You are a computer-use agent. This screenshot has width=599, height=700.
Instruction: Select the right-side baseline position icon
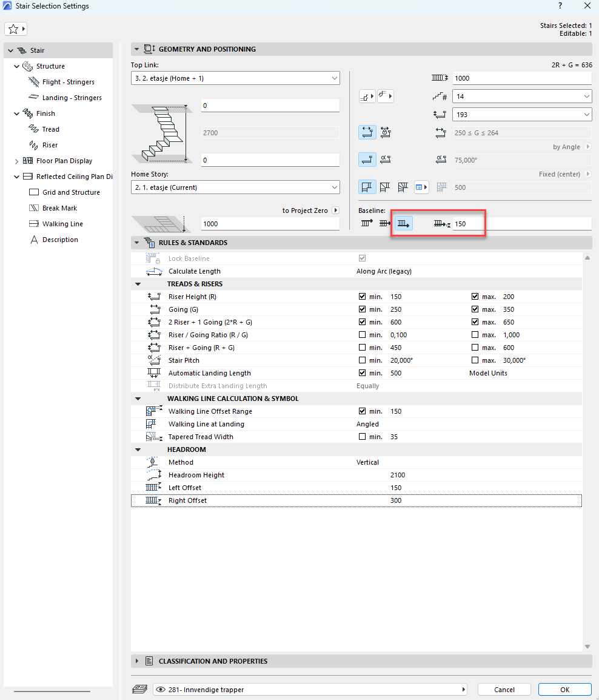pos(404,224)
